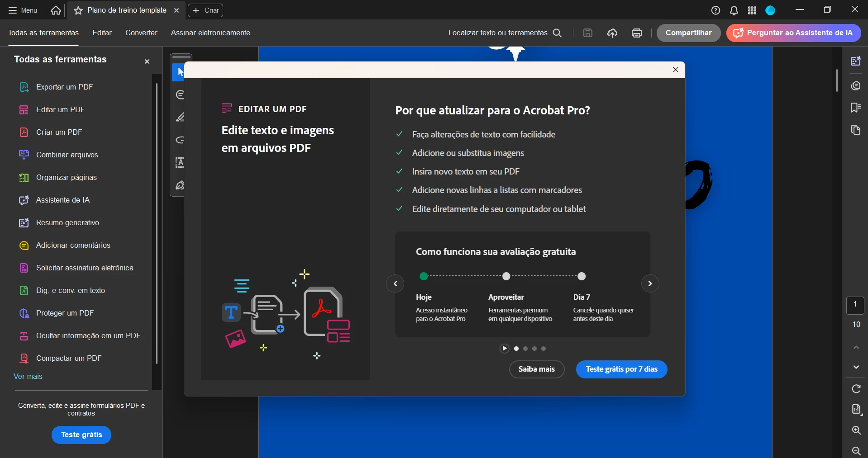Switch to Editar tab

tap(102, 33)
